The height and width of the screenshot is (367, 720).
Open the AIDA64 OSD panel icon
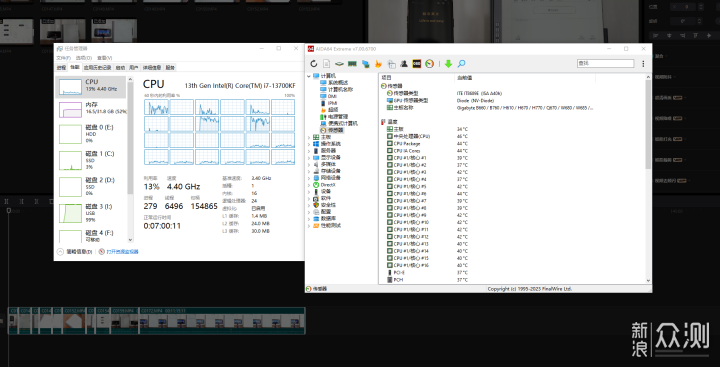click(x=417, y=64)
